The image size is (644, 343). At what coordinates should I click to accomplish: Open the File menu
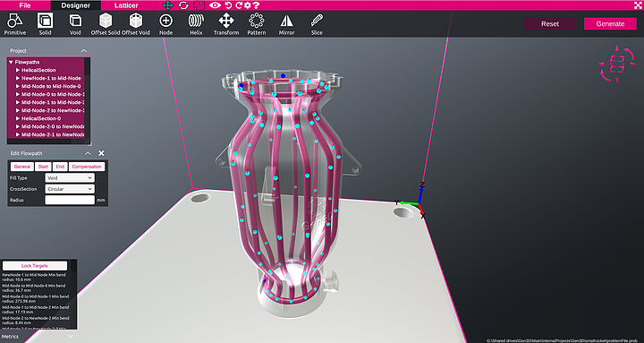25,5
